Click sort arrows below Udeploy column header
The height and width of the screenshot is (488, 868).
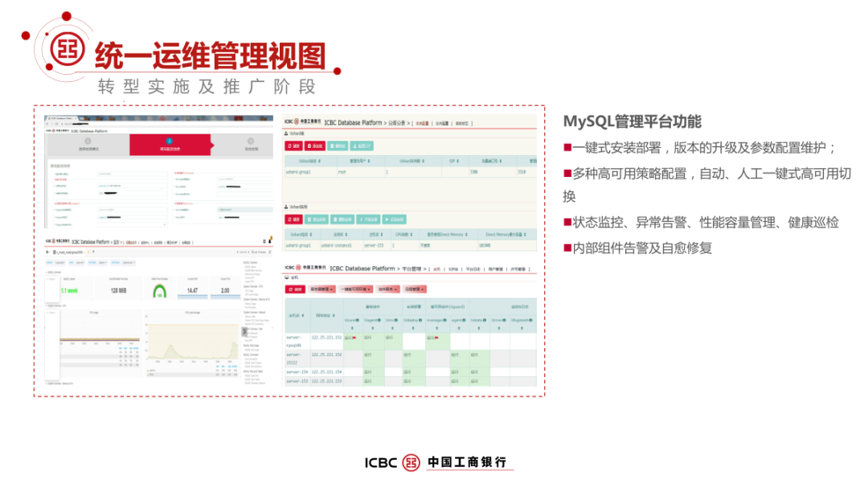pos(413,328)
